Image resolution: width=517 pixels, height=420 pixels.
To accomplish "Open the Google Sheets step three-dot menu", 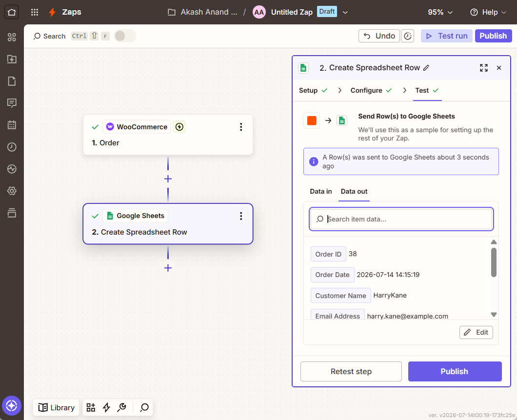I will (241, 216).
